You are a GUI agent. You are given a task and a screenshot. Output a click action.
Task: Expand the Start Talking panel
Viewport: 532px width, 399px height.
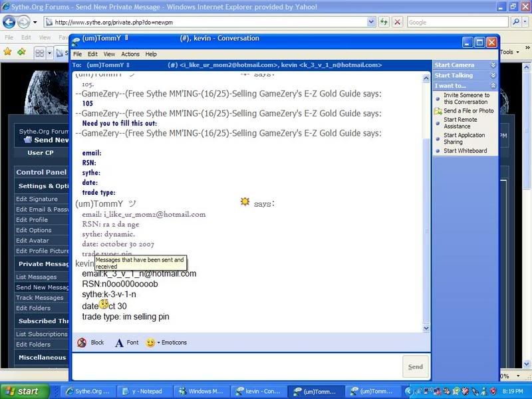[493, 75]
